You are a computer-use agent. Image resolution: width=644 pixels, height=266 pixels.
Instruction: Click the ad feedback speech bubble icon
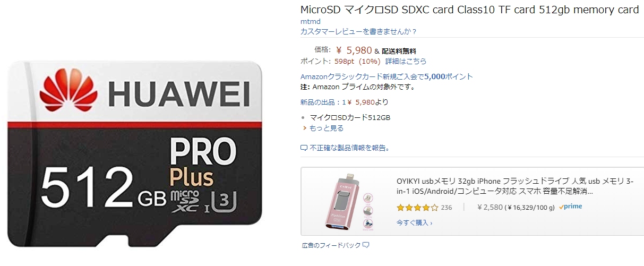click(366, 245)
